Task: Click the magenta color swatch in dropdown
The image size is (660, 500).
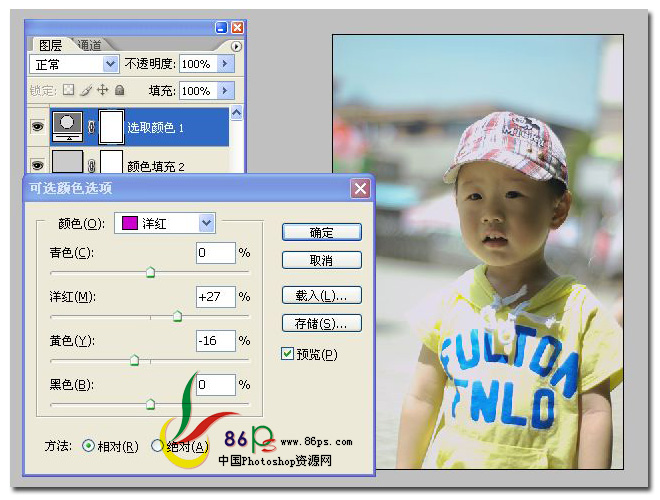Action: coord(129,223)
